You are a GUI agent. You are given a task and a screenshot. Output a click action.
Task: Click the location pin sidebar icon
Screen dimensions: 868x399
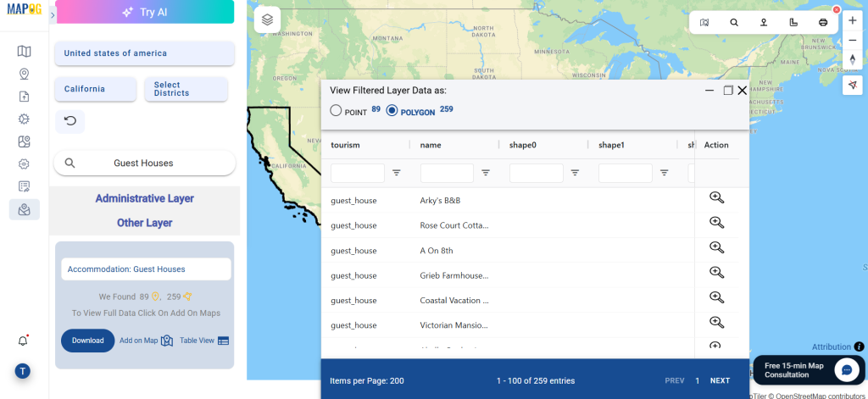[24, 75]
